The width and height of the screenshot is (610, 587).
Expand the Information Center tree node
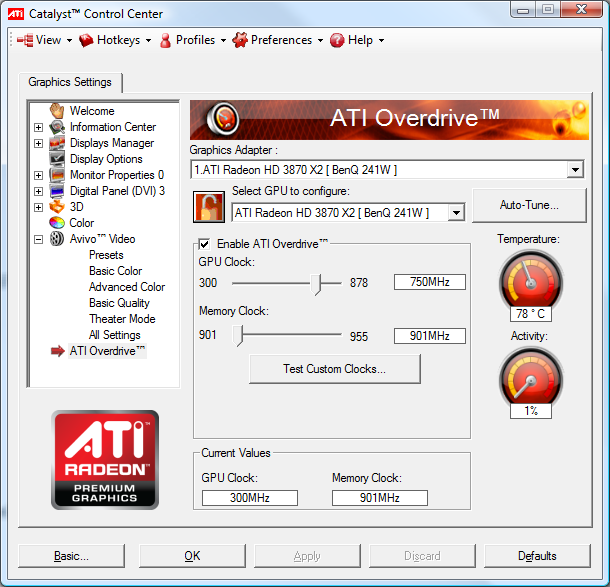38,127
